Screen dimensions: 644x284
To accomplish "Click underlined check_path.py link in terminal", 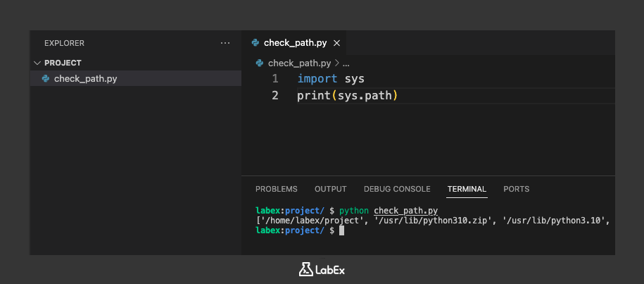I will pyautogui.click(x=405, y=211).
